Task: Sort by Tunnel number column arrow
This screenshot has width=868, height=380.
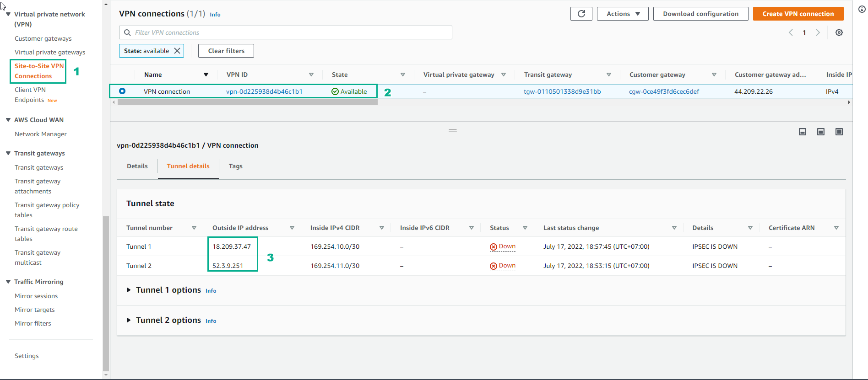Action: pyautogui.click(x=194, y=228)
